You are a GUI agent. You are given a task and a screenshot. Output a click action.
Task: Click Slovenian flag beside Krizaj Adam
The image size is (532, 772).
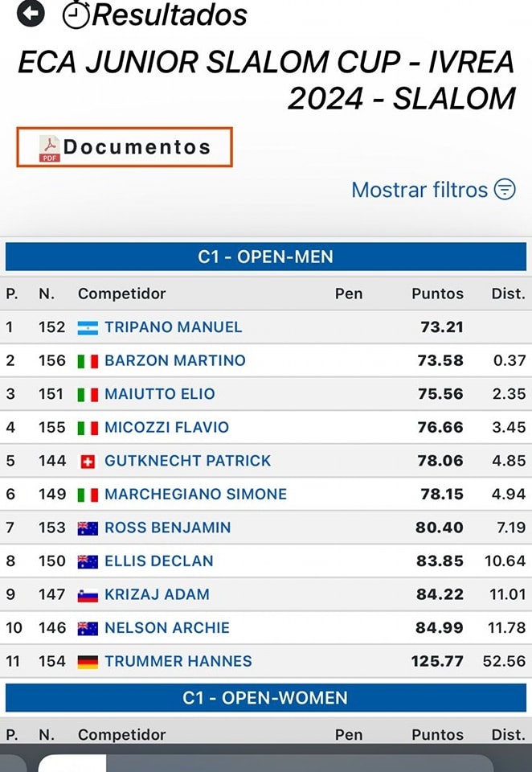[x=88, y=595]
